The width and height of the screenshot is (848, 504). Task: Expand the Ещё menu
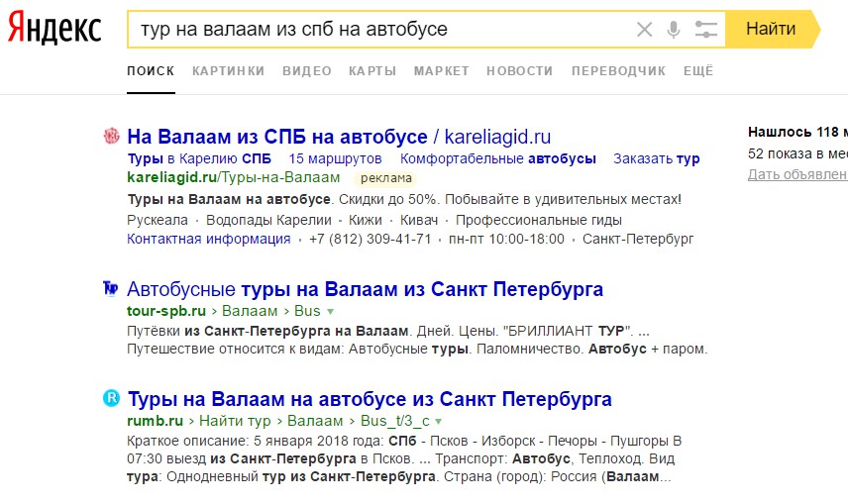(698, 71)
